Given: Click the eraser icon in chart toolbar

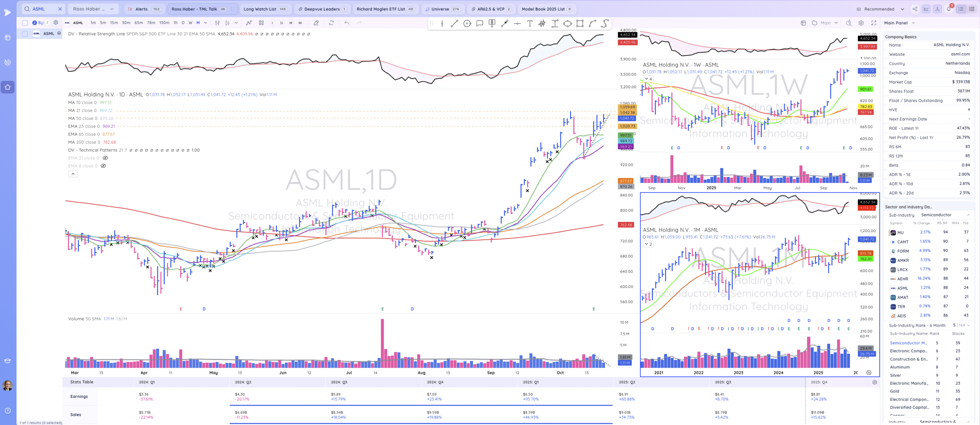Looking at the screenshot, I should pyautogui.click(x=316, y=23).
